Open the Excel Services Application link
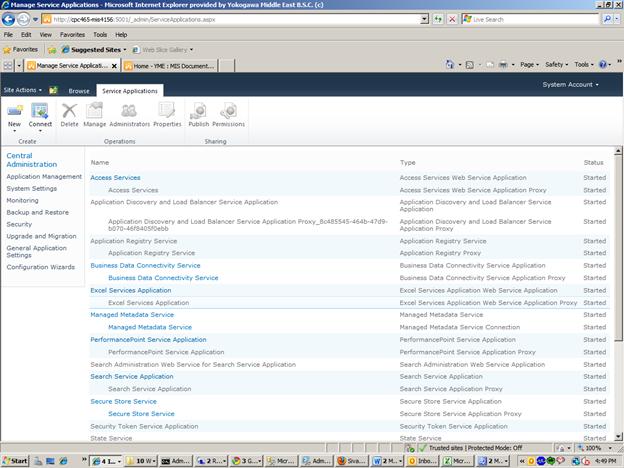The width and height of the screenshot is (624, 468). pyautogui.click(x=131, y=291)
